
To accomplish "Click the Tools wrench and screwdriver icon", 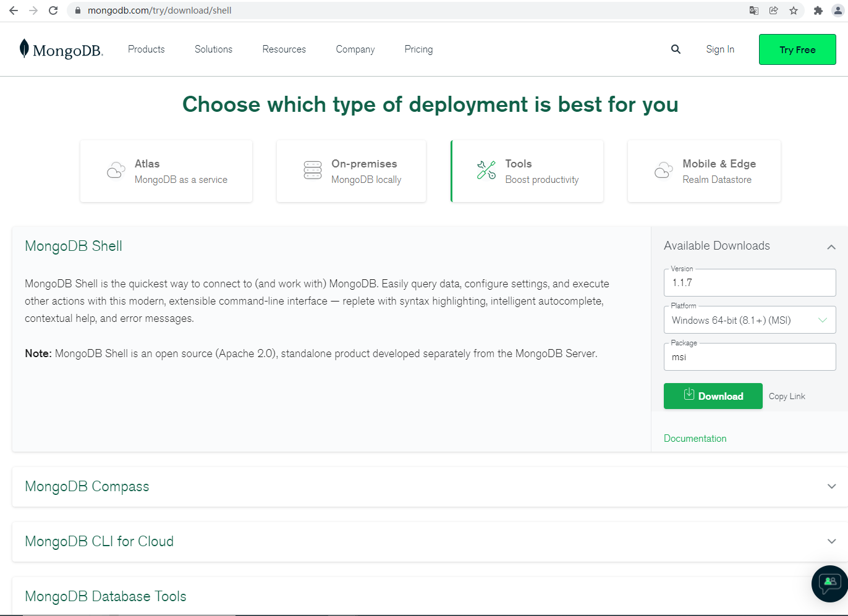I will point(486,171).
